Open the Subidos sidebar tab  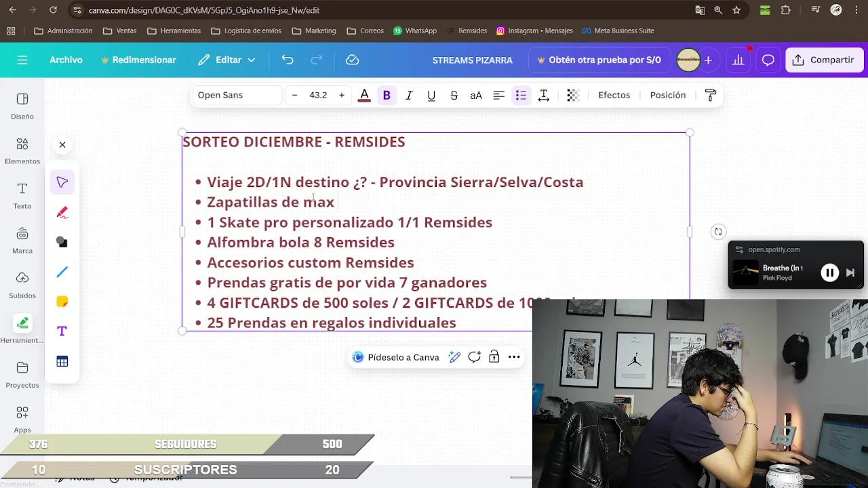coord(22,285)
